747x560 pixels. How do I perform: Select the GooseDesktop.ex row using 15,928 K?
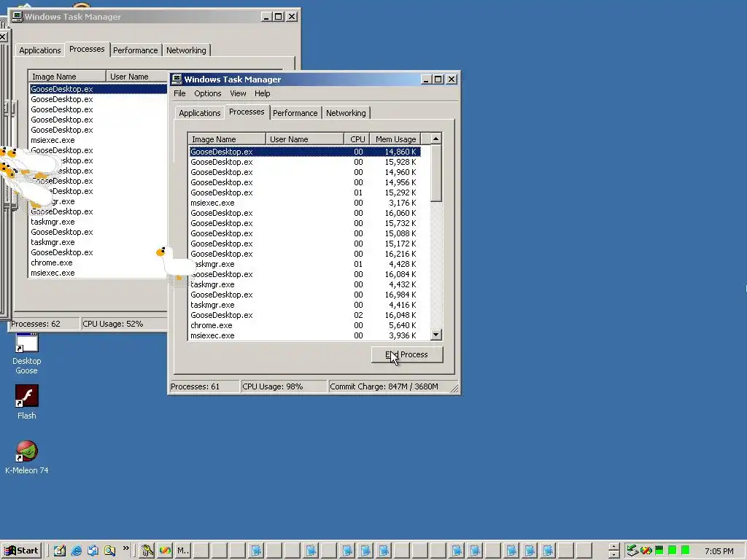point(305,162)
